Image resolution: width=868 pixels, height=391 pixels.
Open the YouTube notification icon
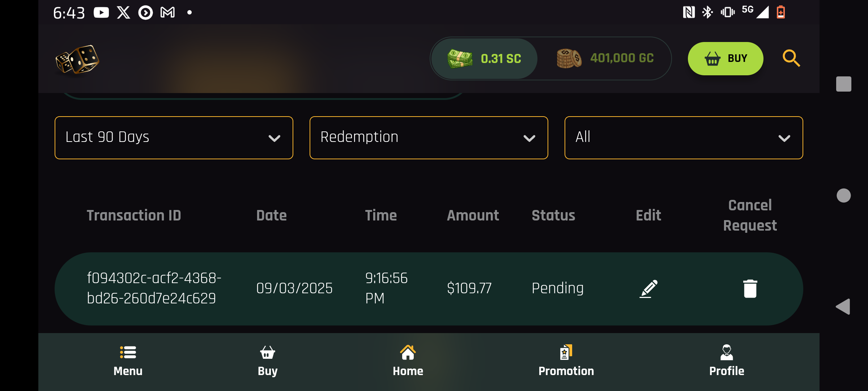coord(101,13)
